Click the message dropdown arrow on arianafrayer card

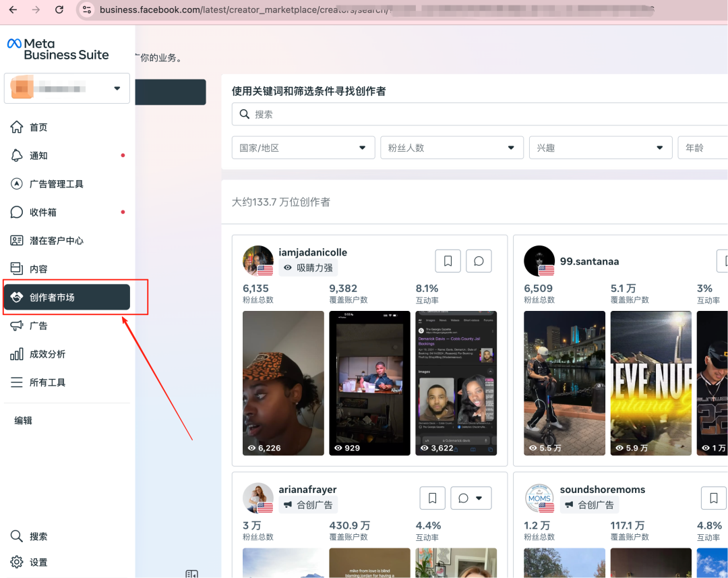click(x=479, y=498)
